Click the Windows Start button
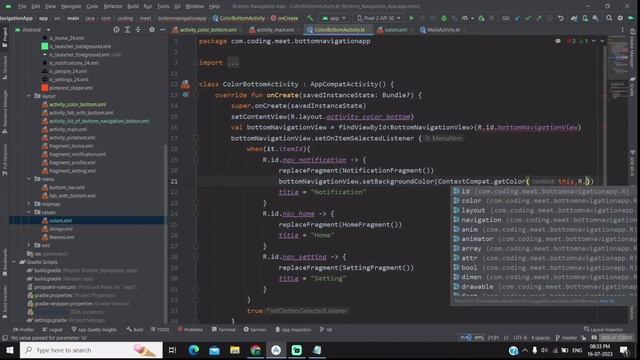Viewport: 640px width, 360px height. [9, 350]
